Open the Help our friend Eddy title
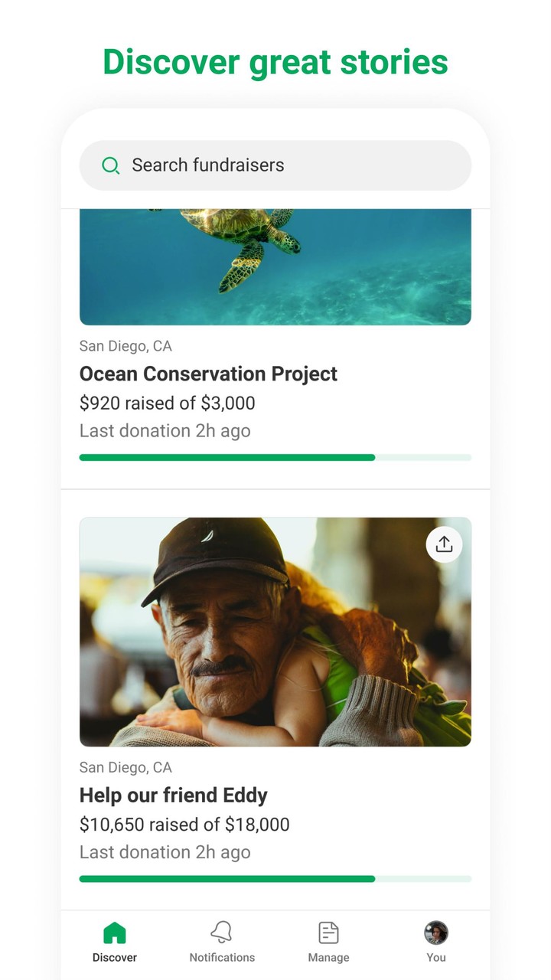Screen dimensions: 551x980 pyautogui.click(x=174, y=795)
